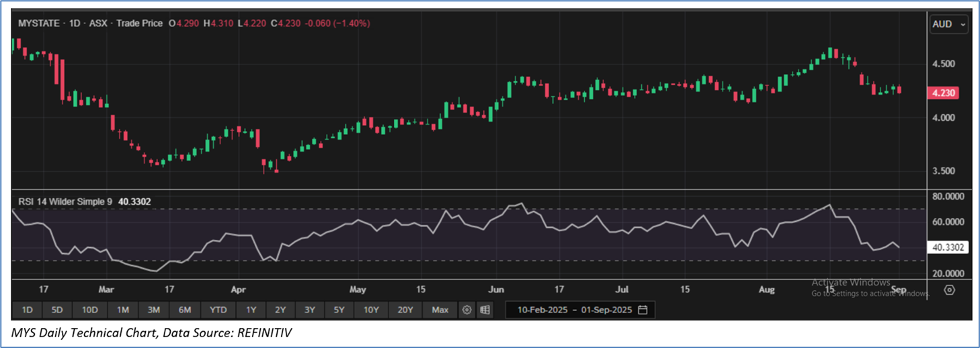This screenshot has height=348, width=980.
Task: Switch chart to 1Y range
Action: 251,310
